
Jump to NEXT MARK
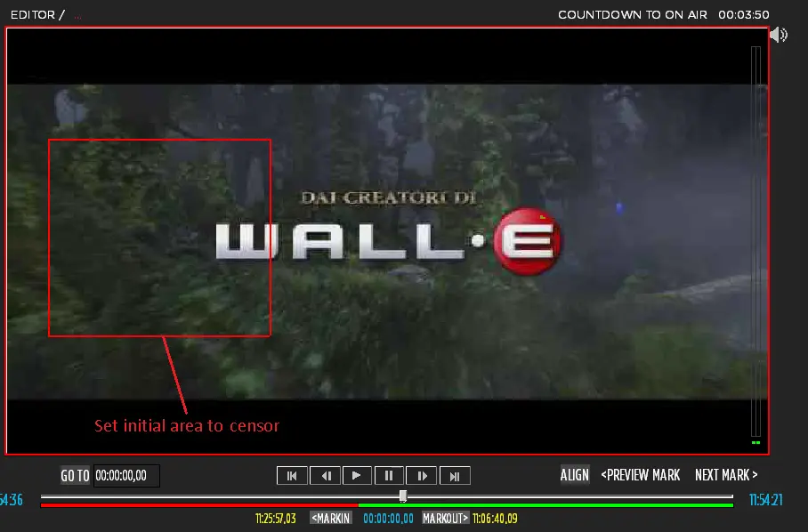726,475
